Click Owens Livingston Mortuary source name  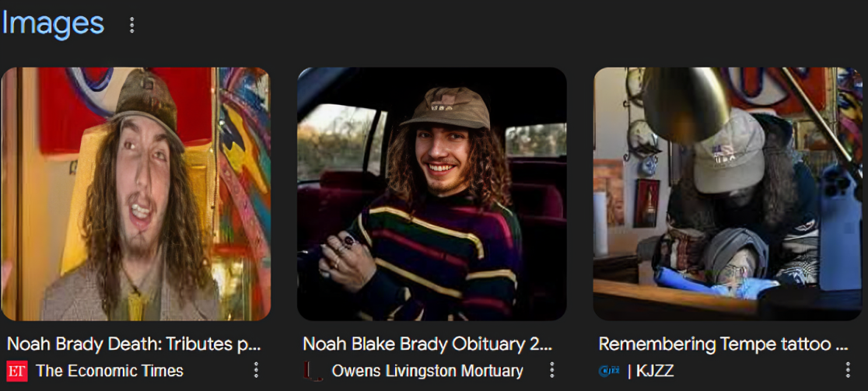427,371
